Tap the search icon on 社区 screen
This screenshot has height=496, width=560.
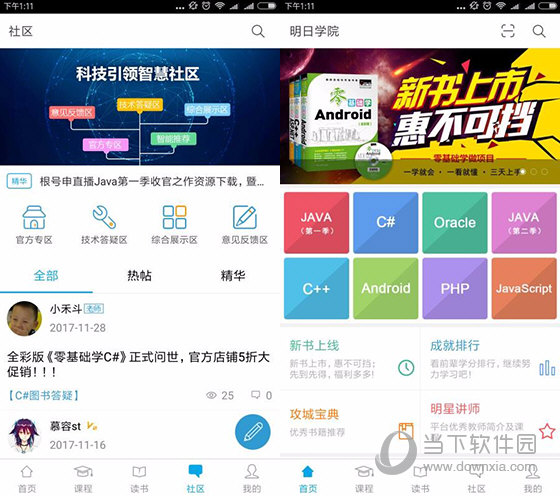click(x=258, y=31)
